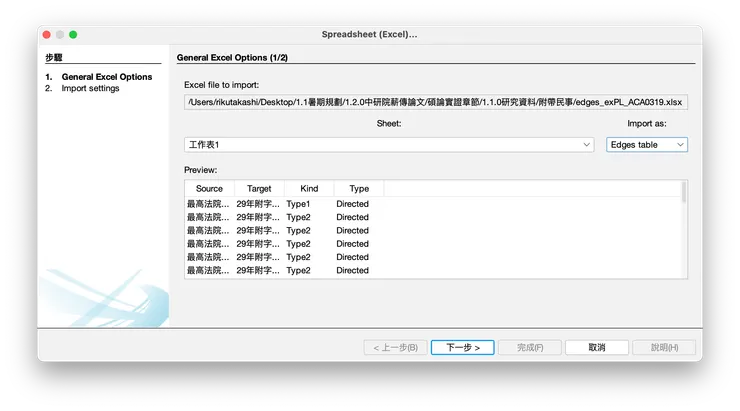Open the Import as Edges table dropdown
The image size is (740, 411).
(647, 145)
